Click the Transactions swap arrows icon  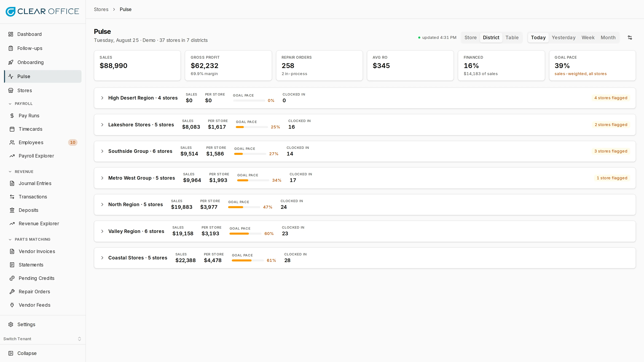12,197
